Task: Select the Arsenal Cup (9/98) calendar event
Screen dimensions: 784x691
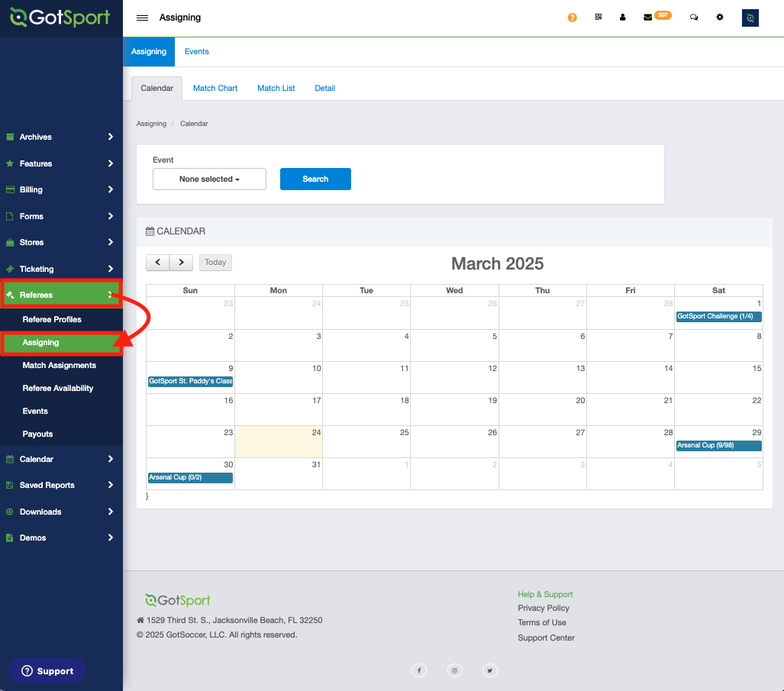Action: pos(718,445)
